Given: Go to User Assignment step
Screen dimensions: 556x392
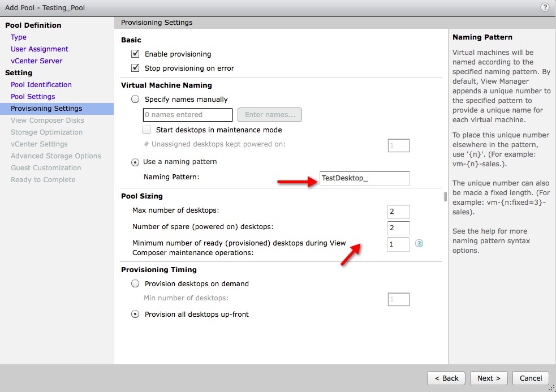Looking at the screenshot, I should coord(40,49).
